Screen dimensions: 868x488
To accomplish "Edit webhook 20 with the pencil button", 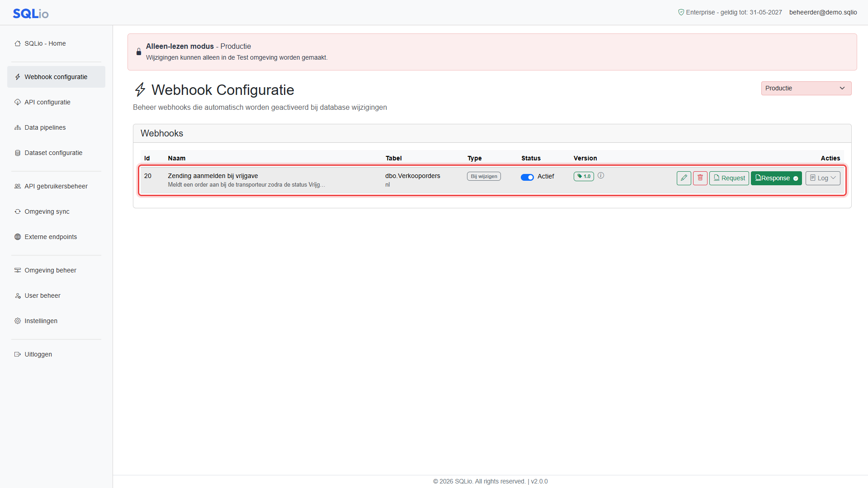I will [x=684, y=178].
